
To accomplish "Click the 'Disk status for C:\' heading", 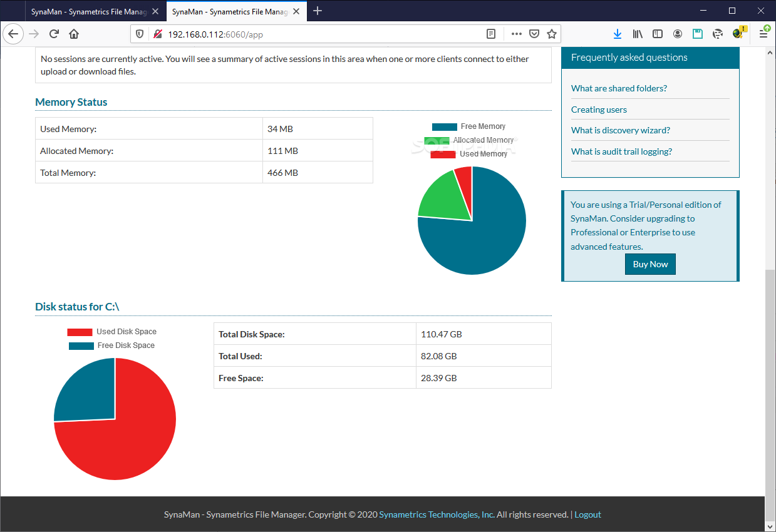I will point(77,307).
